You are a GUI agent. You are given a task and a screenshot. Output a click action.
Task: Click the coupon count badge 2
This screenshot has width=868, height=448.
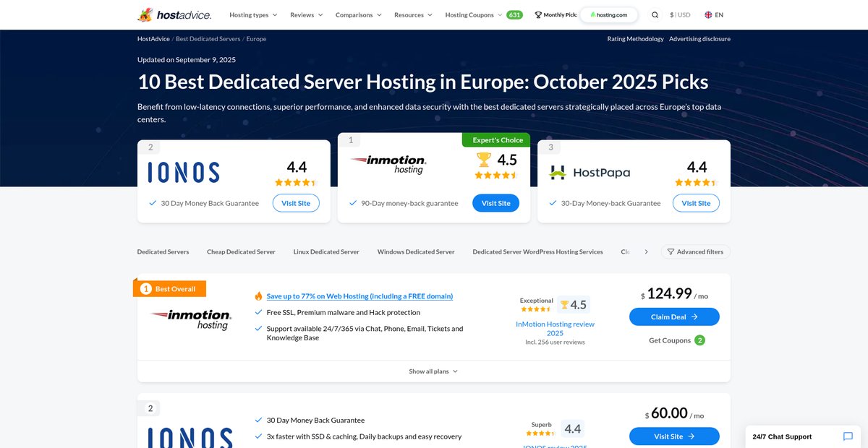click(699, 340)
